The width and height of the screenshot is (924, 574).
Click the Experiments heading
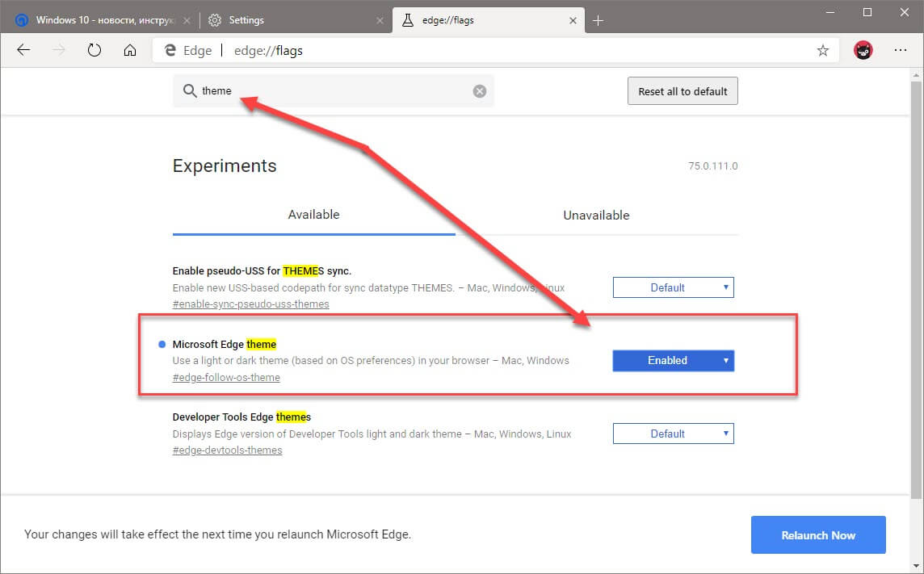pyautogui.click(x=225, y=166)
